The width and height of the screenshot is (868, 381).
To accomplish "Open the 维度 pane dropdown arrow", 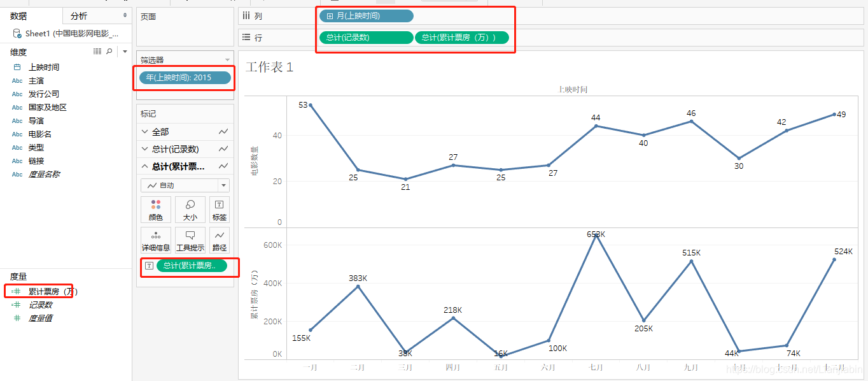I will pyautogui.click(x=125, y=52).
